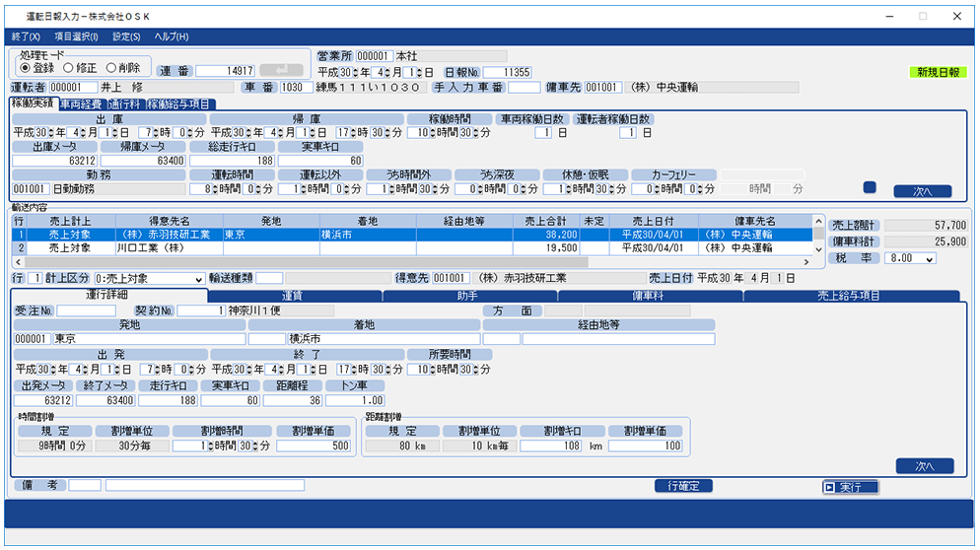
Task: Select the 登録 radio button
Action: 27,67
